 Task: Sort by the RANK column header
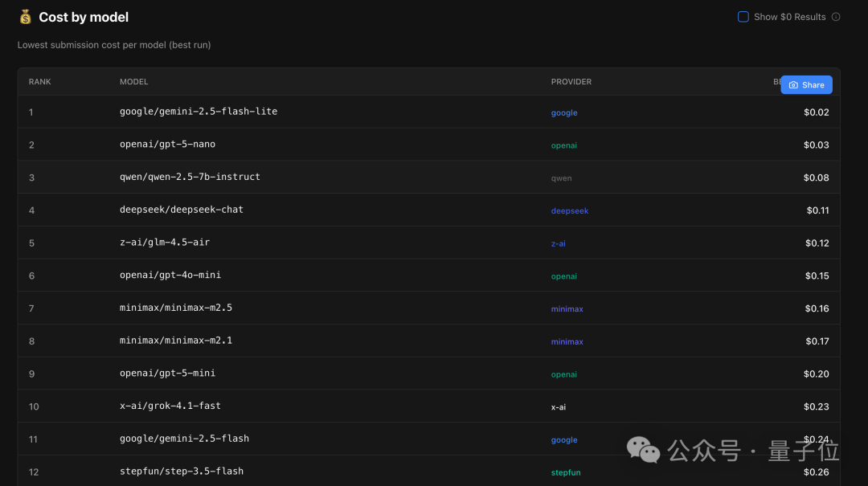click(x=40, y=82)
